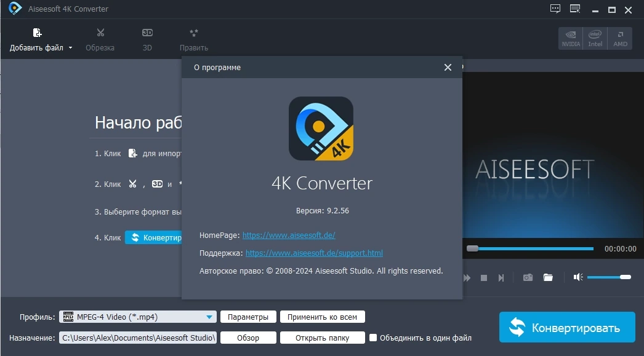Screen dimensions: 644x356
Task: Click the 3D icon in step 2
Action: (x=157, y=184)
